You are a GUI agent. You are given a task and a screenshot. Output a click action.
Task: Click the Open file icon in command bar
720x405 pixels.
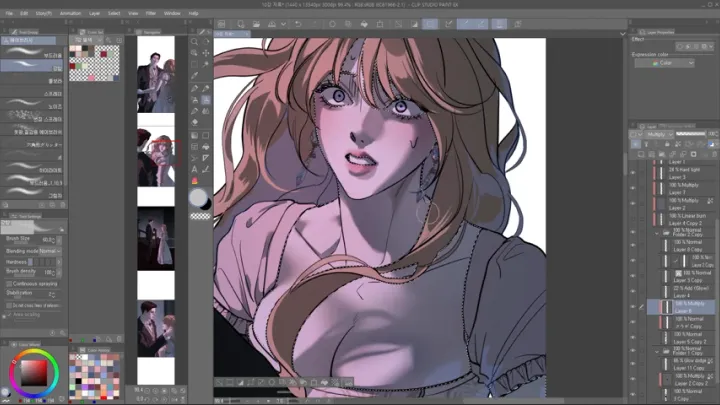click(x=256, y=24)
